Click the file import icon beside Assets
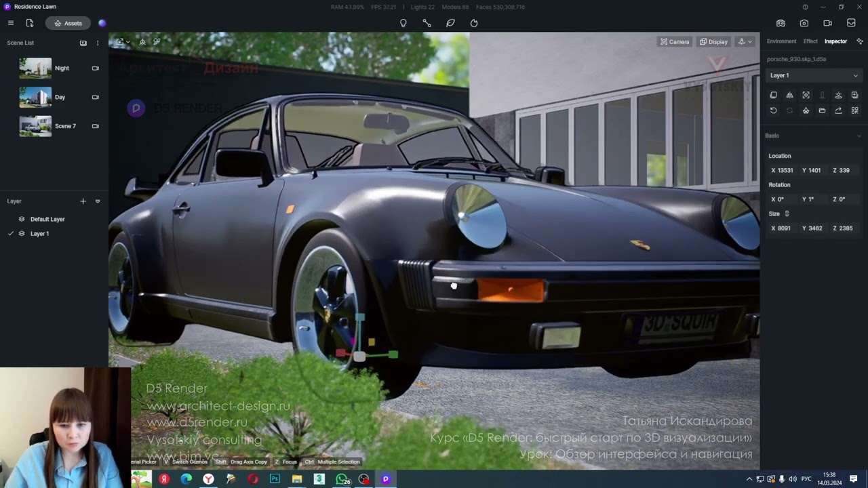This screenshot has width=868, height=488. click(x=29, y=23)
